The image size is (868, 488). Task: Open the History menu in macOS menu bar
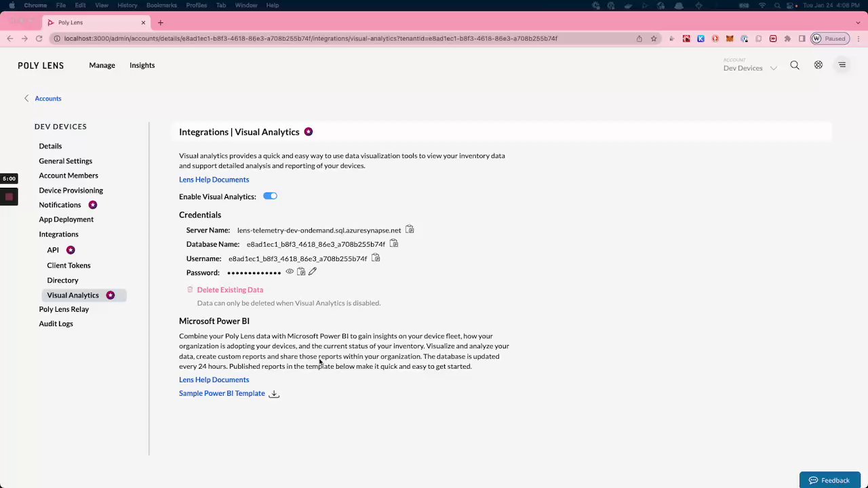[x=127, y=5]
